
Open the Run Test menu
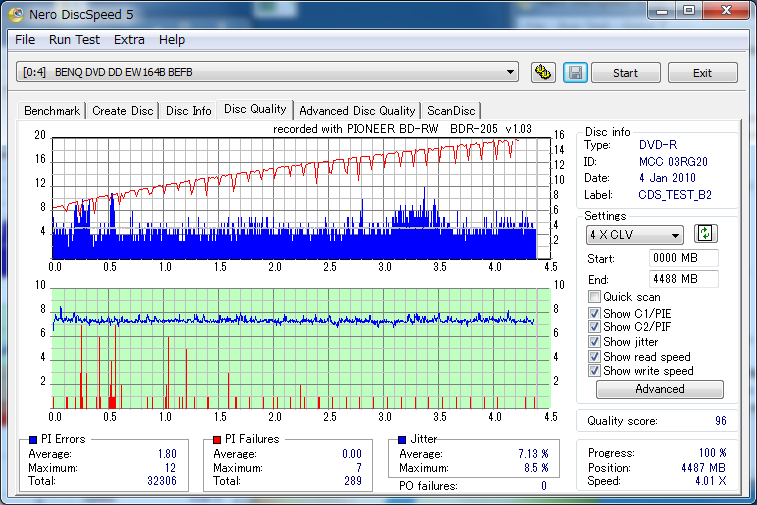click(x=74, y=40)
